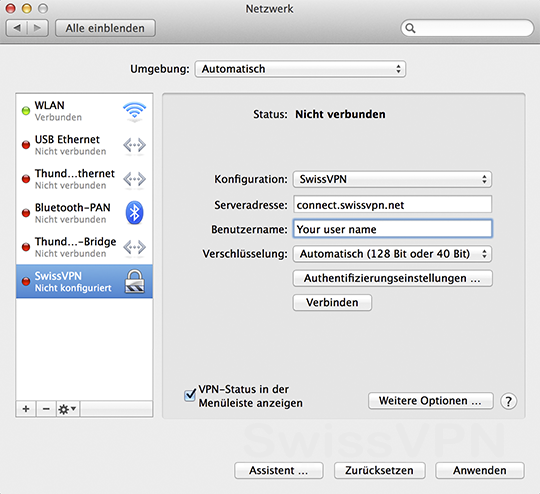The width and height of the screenshot is (540, 494).
Task: Click the search magnifier icon
Action: point(410,28)
